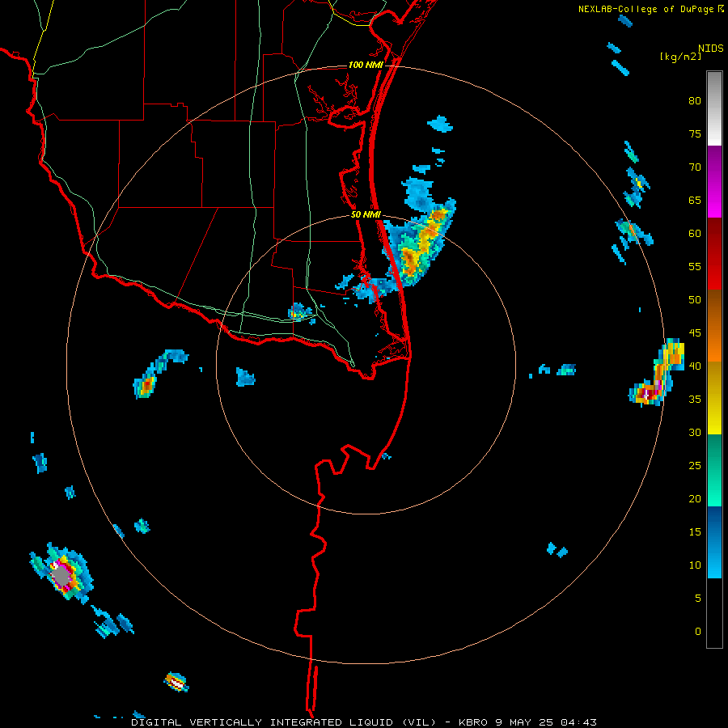
Task: Click the 70 value on the scale
Action: pos(695,167)
